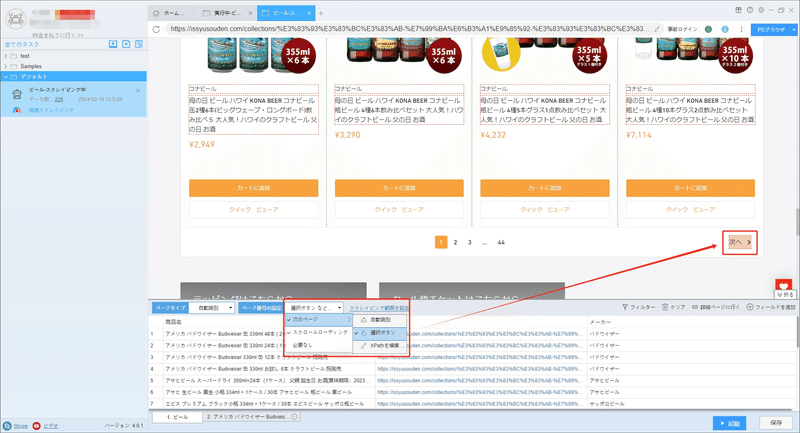Click the 詳細ページに行く link icon

[695, 307]
